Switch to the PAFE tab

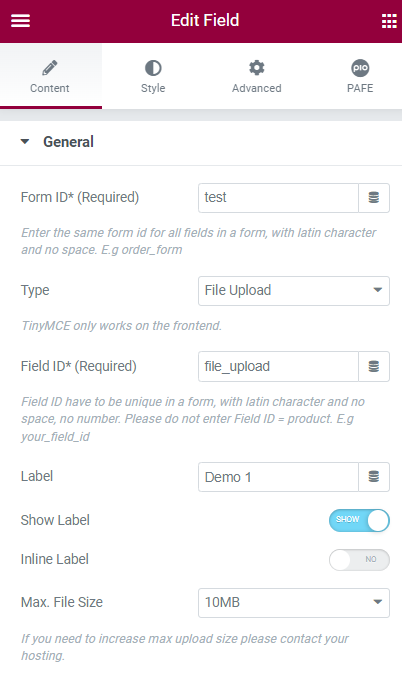[x=360, y=76]
